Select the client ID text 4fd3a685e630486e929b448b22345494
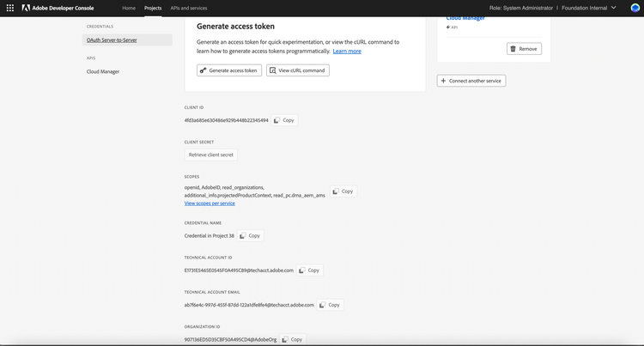This screenshot has width=644, height=346. tap(227, 120)
